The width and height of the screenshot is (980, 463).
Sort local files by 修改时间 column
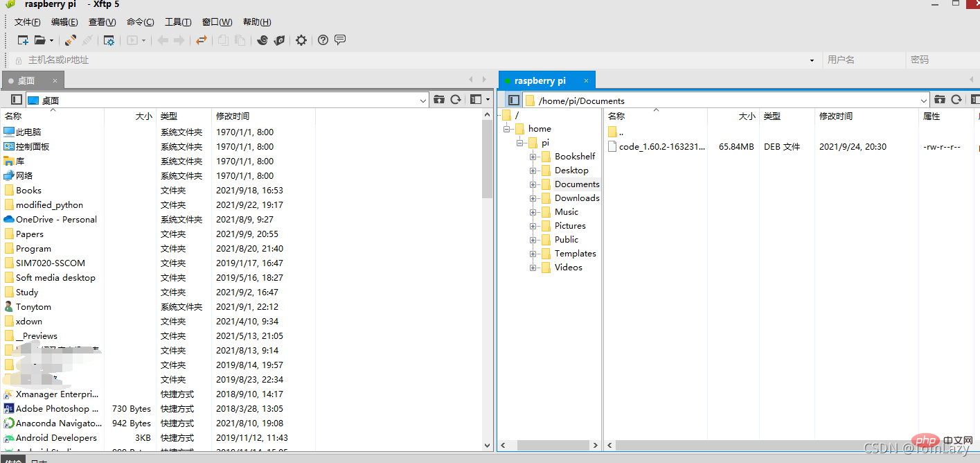click(x=233, y=116)
